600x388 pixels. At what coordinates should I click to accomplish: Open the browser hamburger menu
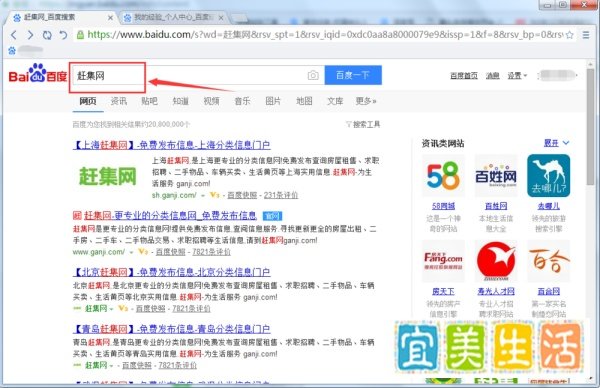(586, 35)
